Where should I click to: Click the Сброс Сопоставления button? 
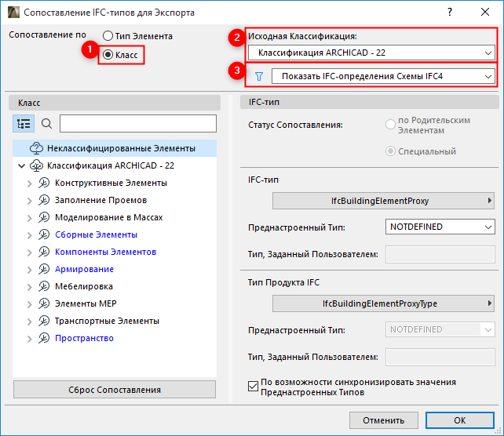115,390
